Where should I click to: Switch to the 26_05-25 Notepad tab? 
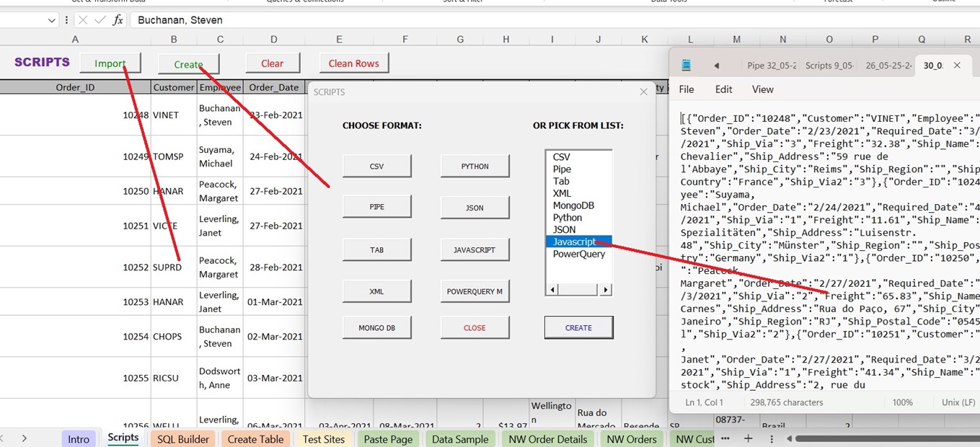point(888,66)
